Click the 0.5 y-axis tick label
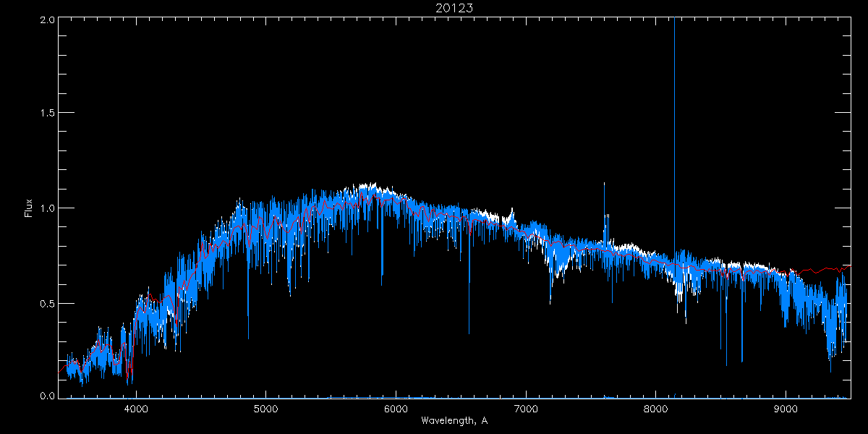Image resolution: width=868 pixels, height=434 pixels. pyautogui.click(x=48, y=303)
